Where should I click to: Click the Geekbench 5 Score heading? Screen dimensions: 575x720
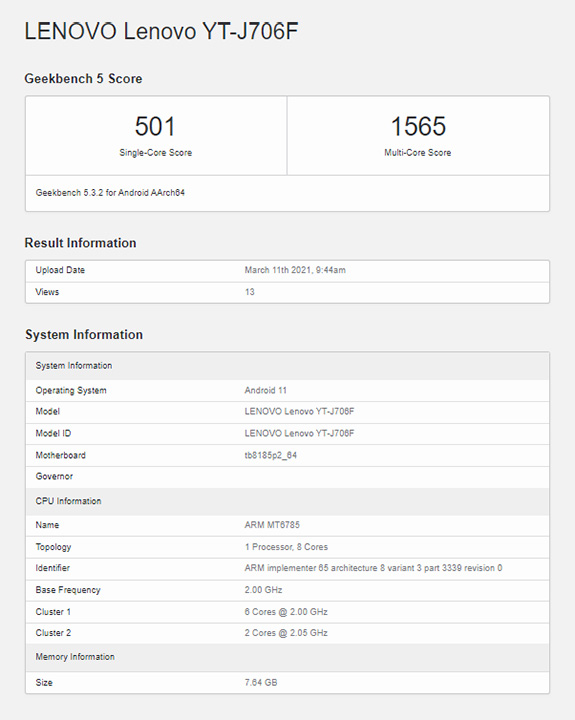click(x=83, y=79)
